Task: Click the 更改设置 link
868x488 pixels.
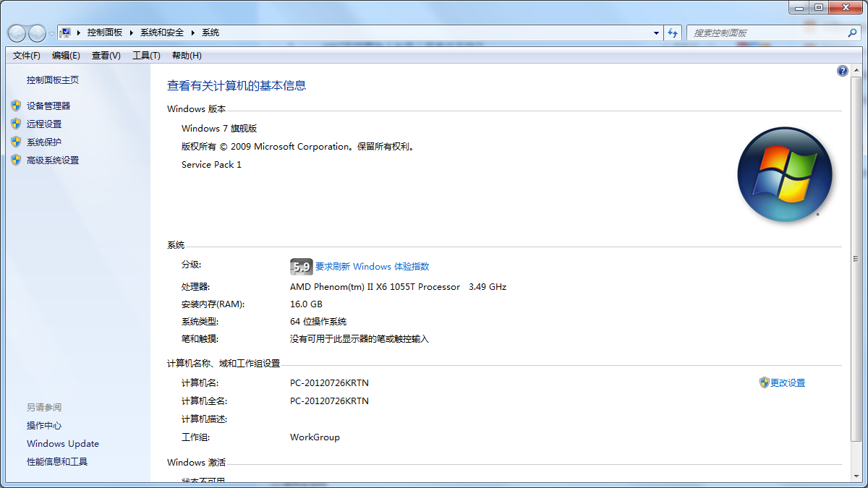Action: tap(788, 383)
